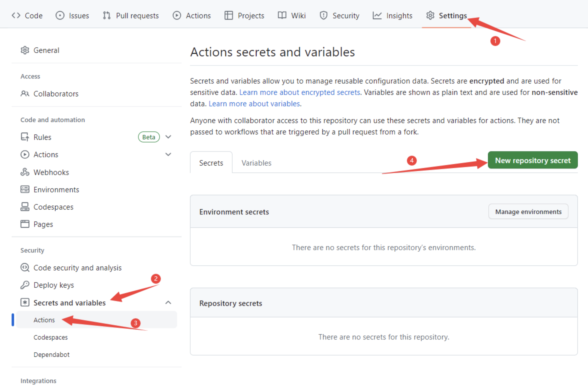This screenshot has width=588, height=389.
Task: Switch to the Variables tab
Action: (x=256, y=163)
